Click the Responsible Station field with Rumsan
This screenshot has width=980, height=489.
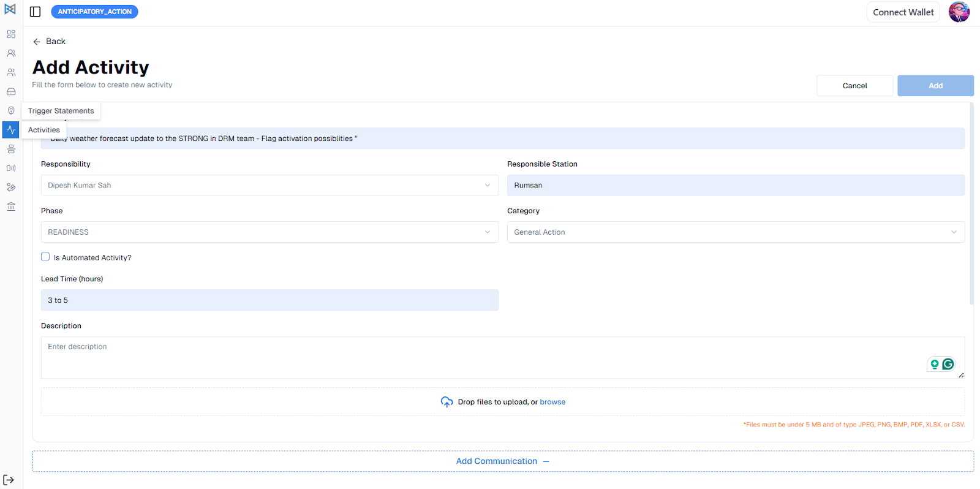(736, 185)
